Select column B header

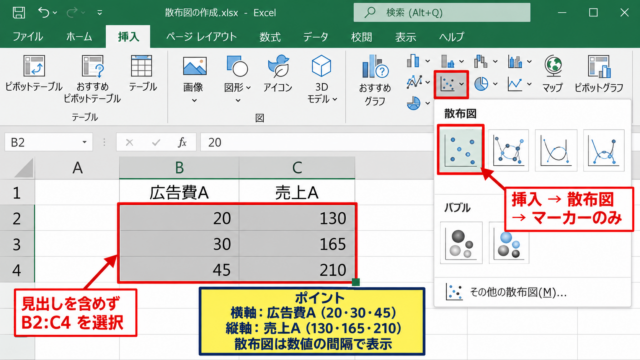(x=179, y=168)
